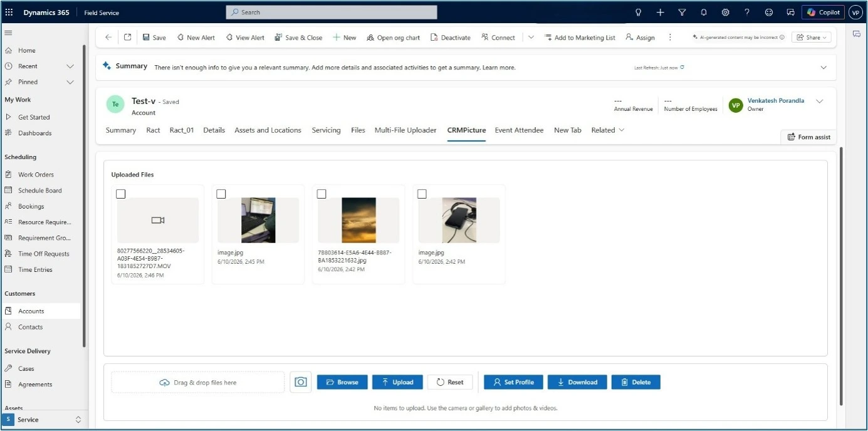The height and width of the screenshot is (431, 868).
Task: Switch to the Ract_01 tab
Action: pyautogui.click(x=182, y=130)
